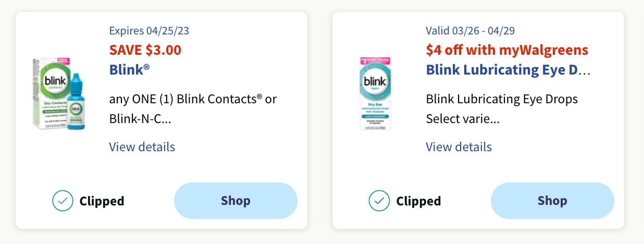Toggle the Clipped label on the Blink® coupon
Image resolution: width=644 pixels, height=244 pixels.
coord(102,201)
